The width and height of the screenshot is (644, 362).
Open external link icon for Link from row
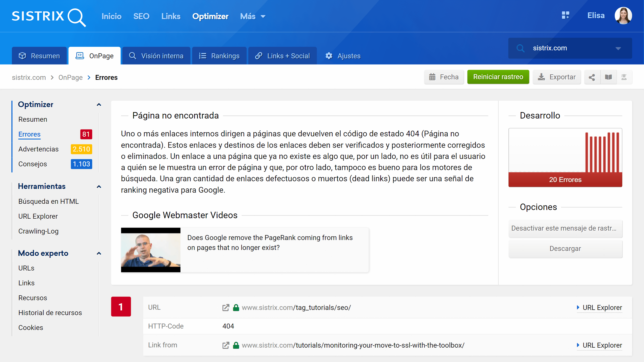[x=225, y=345]
